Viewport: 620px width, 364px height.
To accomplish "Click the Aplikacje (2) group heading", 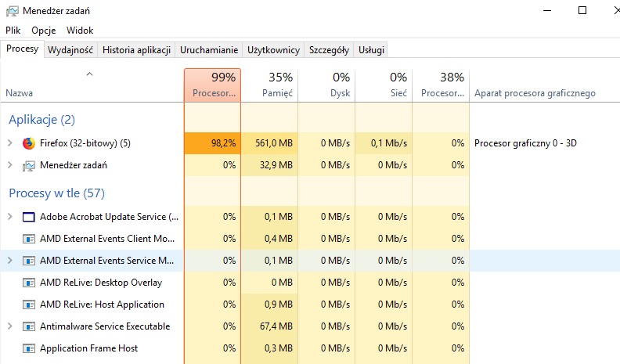I will pos(42,119).
